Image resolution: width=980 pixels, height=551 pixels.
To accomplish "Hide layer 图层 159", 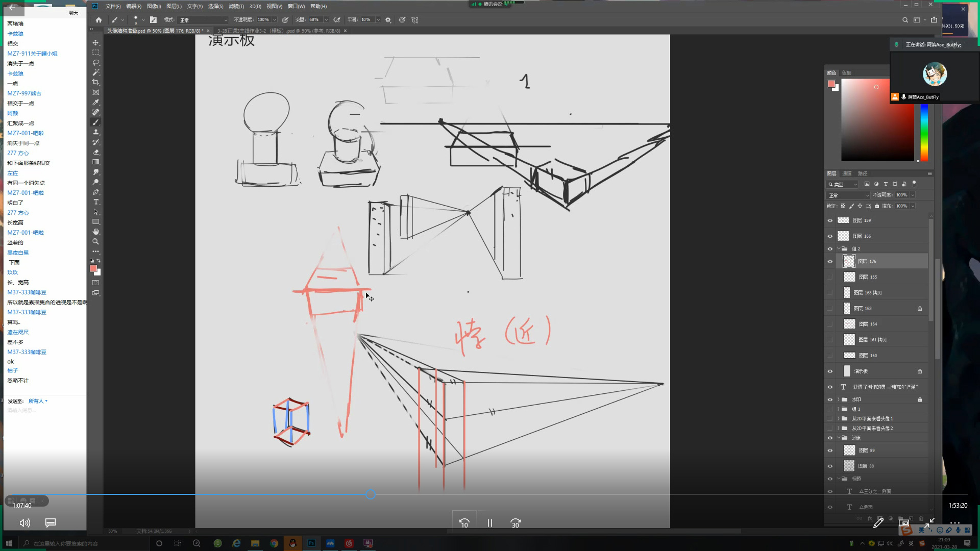I will 830,220.
